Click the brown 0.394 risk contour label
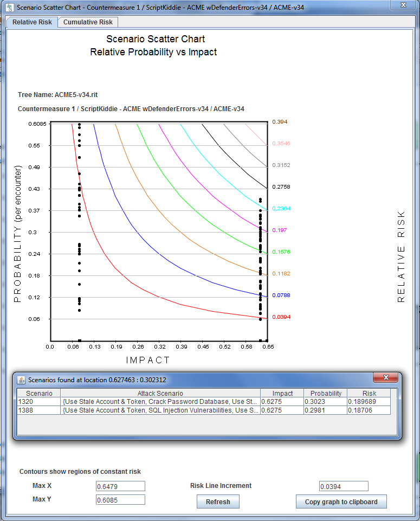This screenshot has width=420, height=521. 280,122
